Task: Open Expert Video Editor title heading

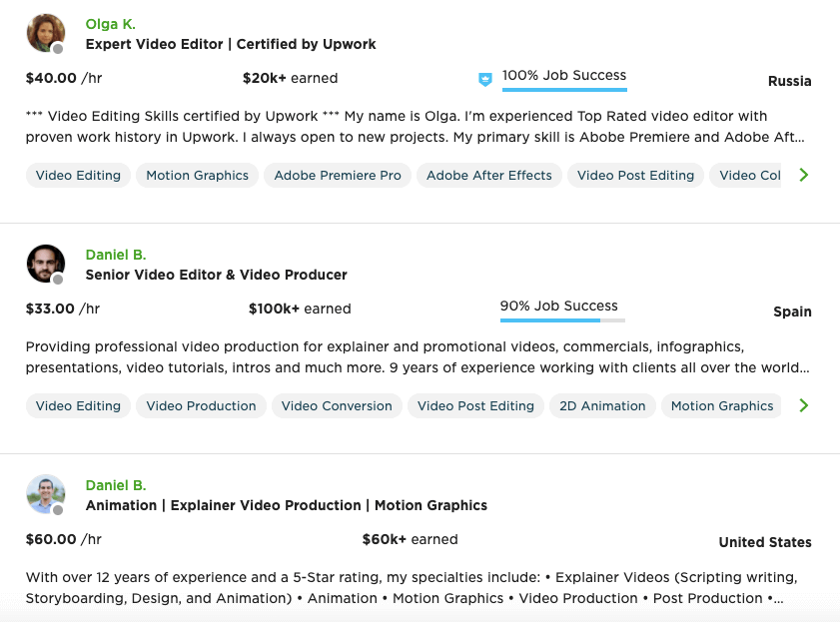Action: point(231,44)
